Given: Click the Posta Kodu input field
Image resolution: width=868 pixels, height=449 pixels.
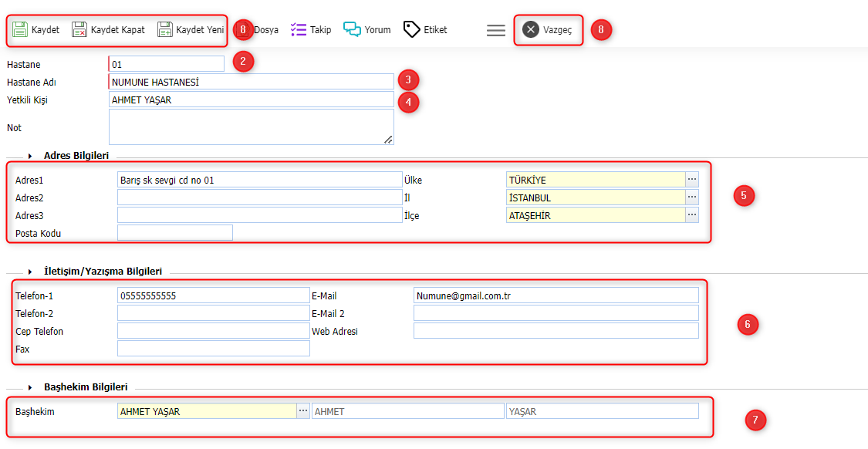Looking at the screenshot, I should click(174, 233).
